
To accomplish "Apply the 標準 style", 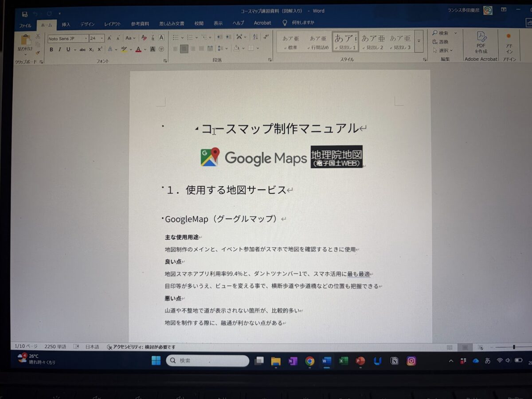I will [x=291, y=42].
